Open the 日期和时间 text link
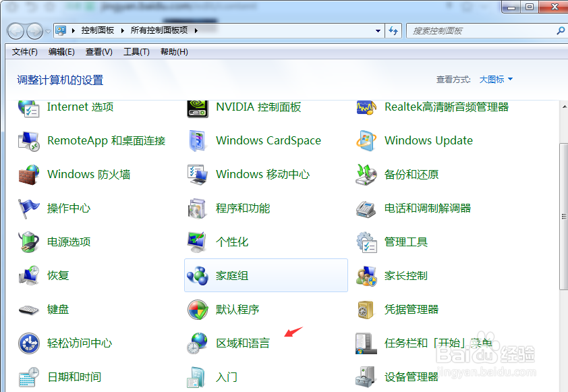Screen dimensions: 568x392 click(x=74, y=376)
